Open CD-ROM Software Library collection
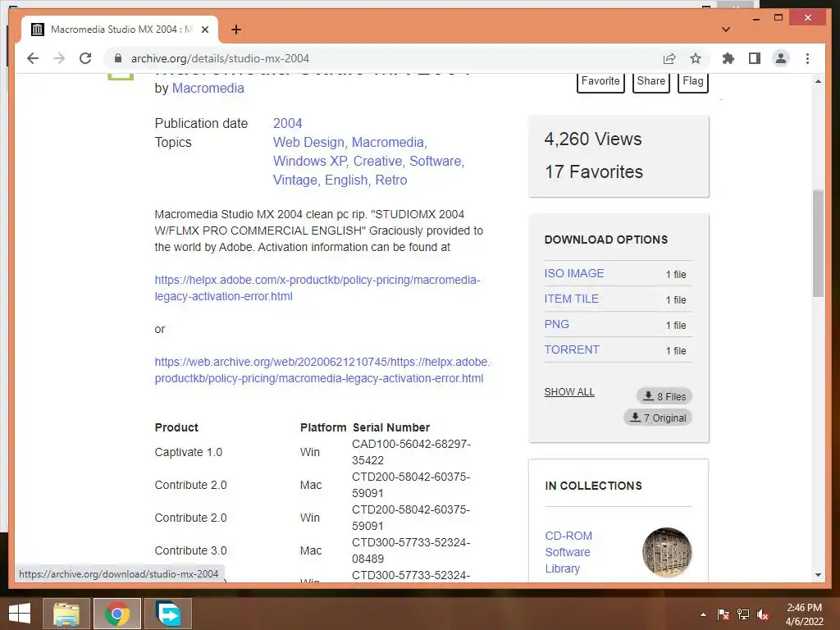 [568, 552]
